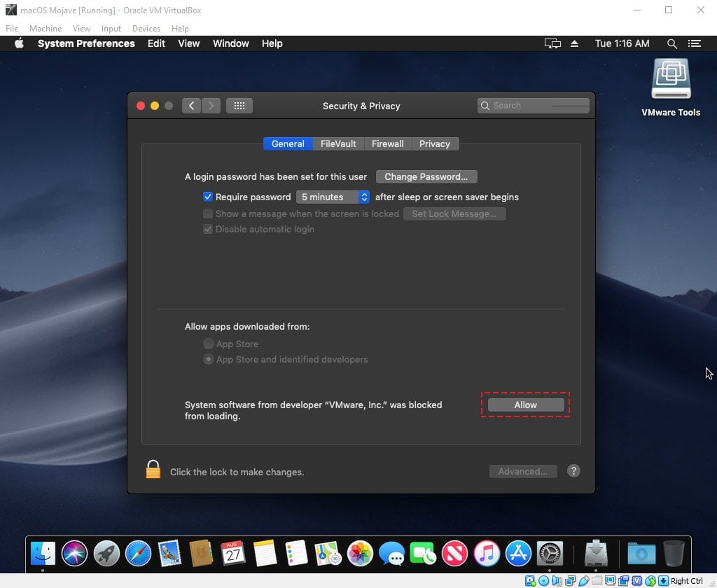
Task: Minimize the Security & Privacy window
Action: pyautogui.click(x=155, y=106)
